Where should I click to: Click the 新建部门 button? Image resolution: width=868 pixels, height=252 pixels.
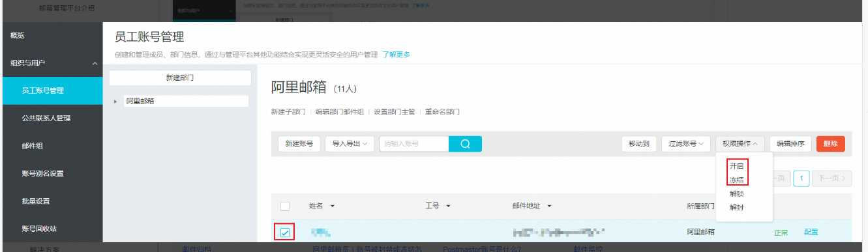pyautogui.click(x=180, y=77)
